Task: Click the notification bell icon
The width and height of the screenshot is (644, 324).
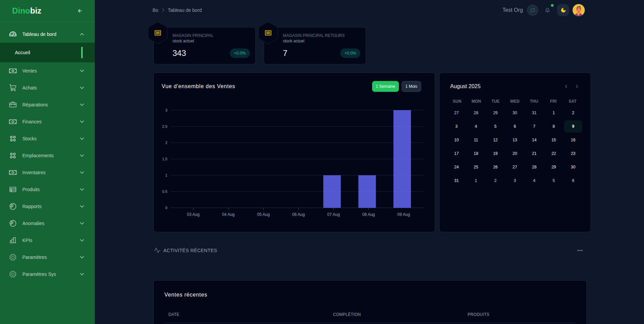Action: click(x=547, y=10)
